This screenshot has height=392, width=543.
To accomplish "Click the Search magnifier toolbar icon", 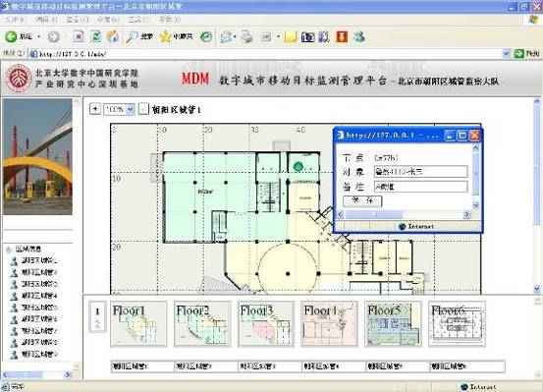I will pos(132,36).
